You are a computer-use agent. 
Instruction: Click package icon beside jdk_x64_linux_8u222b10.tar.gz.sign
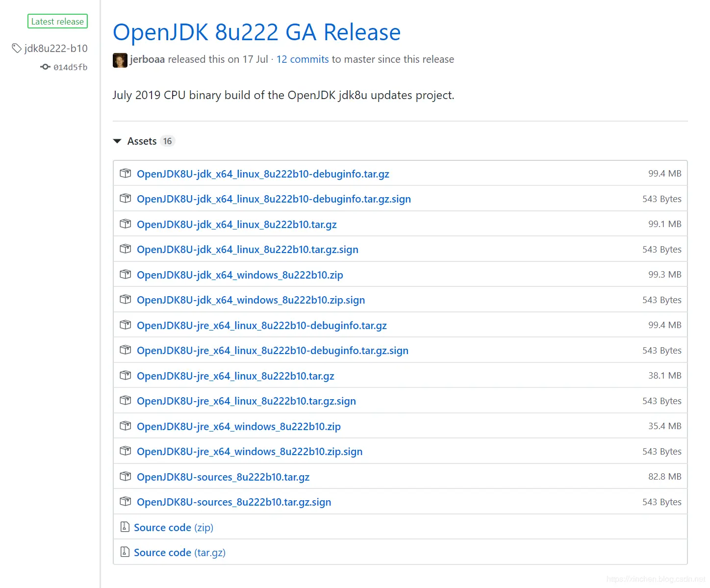click(x=126, y=249)
